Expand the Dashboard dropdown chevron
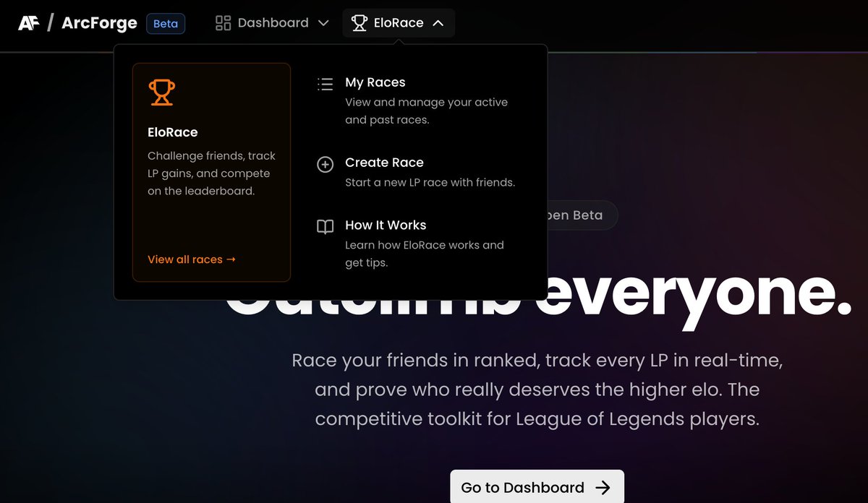The image size is (868, 503). (323, 23)
